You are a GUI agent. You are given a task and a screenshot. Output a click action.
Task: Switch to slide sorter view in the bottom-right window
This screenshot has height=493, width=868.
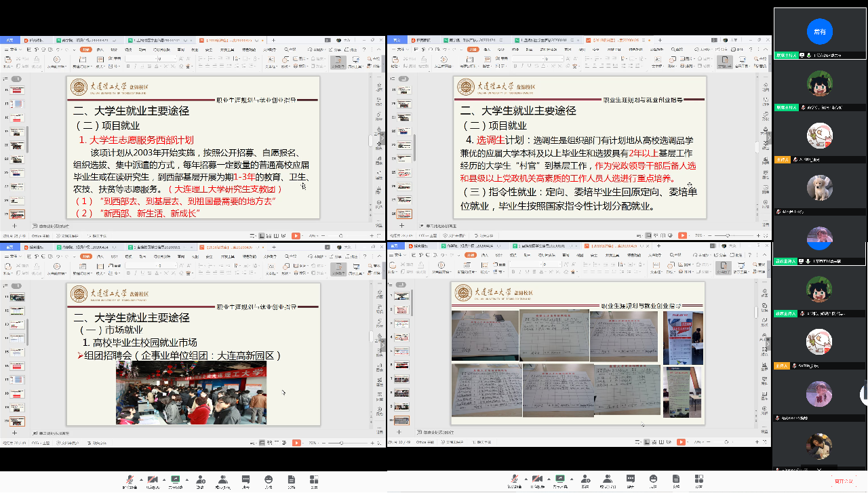click(656, 442)
